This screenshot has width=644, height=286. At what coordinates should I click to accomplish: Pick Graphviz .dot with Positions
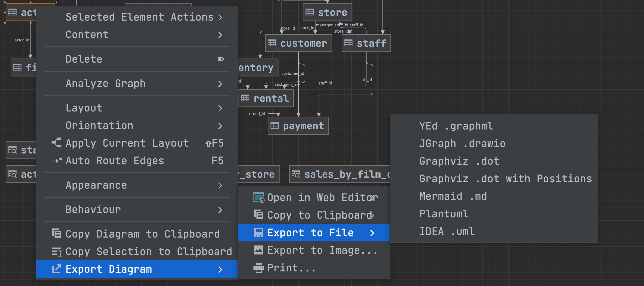pos(505,179)
